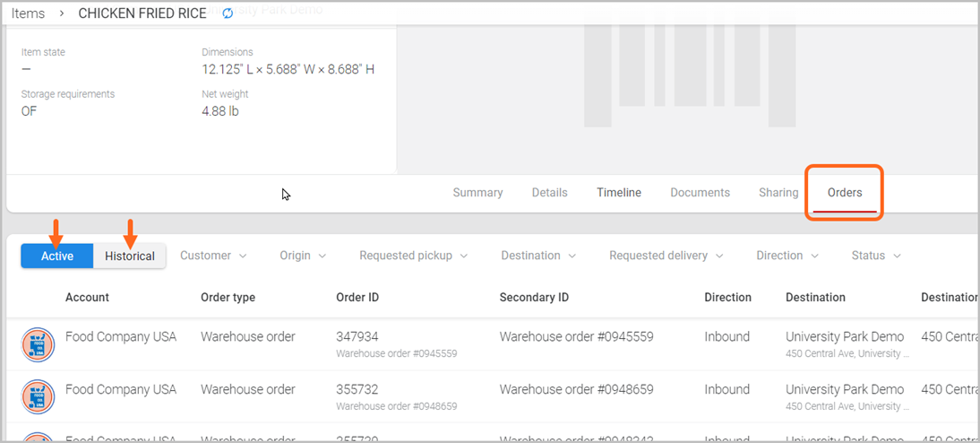Navigate to Items breadcrumb link

pos(28,13)
